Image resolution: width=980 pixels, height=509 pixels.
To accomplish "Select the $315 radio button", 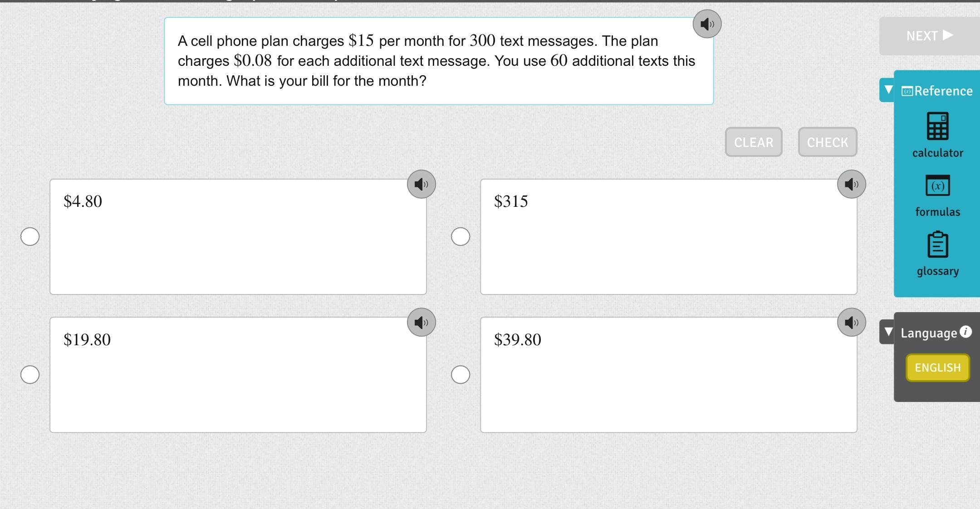I will pyautogui.click(x=461, y=236).
